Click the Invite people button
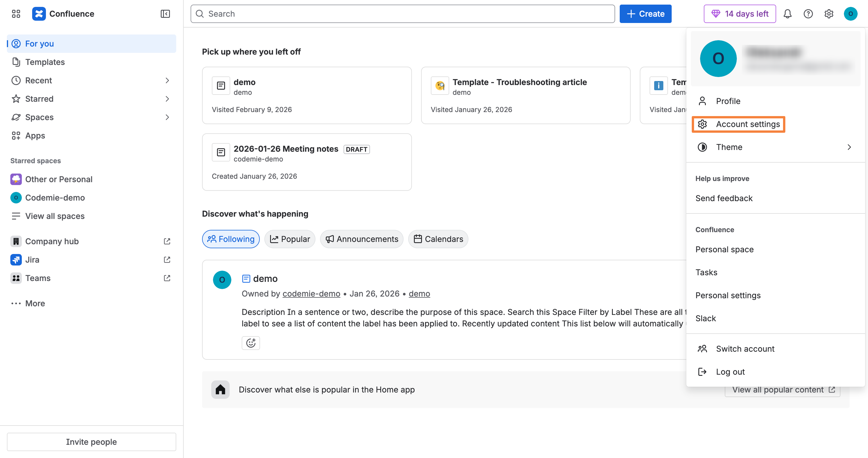Viewport: 868px width, 458px height. [91, 441]
